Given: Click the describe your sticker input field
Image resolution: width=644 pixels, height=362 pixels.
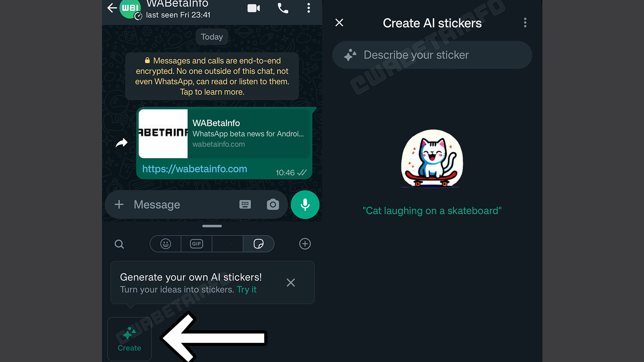Looking at the screenshot, I should 433,55.
